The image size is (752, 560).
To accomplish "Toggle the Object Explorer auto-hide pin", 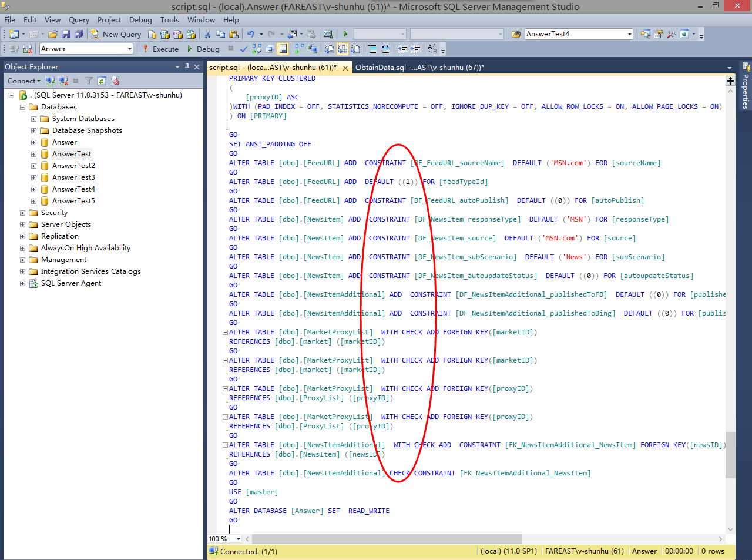I will click(x=187, y=66).
